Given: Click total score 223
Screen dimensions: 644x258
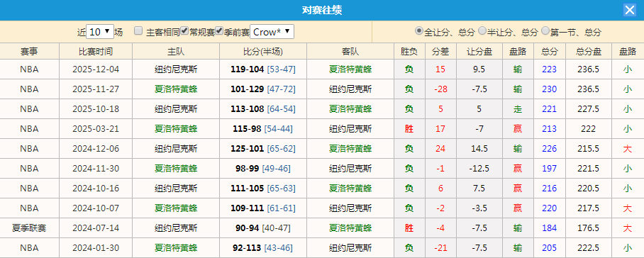Looking at the screenshot, I should point(549,69).
